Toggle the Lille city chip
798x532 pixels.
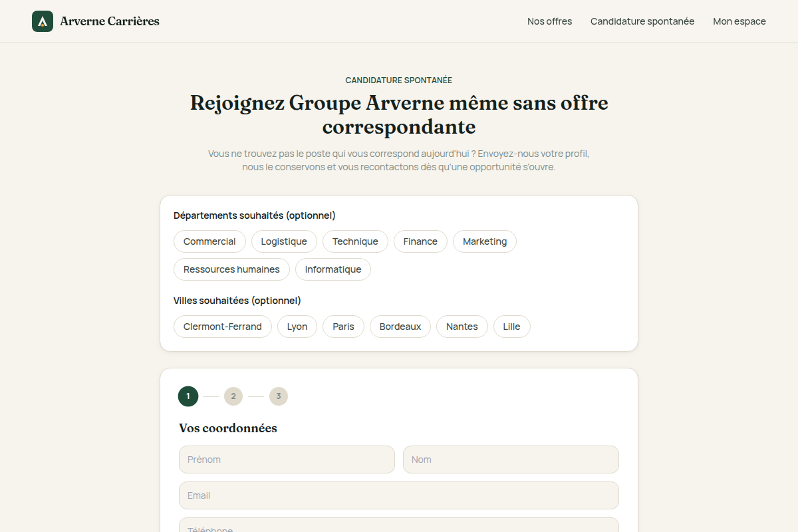point(512,327)
